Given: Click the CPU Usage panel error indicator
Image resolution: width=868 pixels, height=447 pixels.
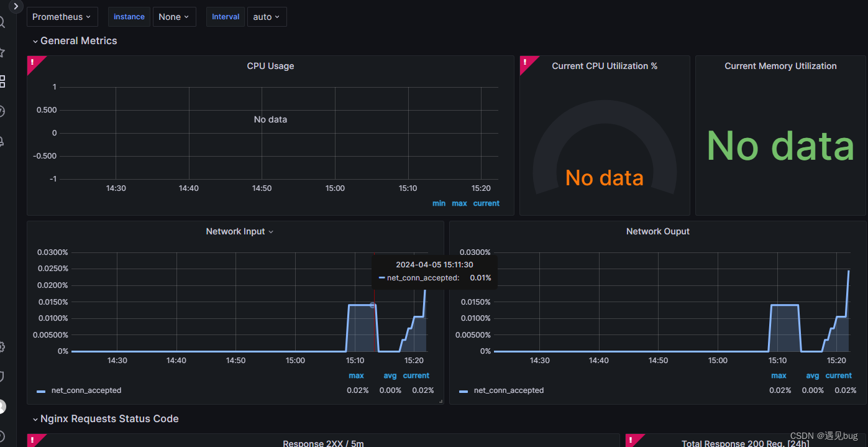Looking at the screenshot, I should coord(33,62).
